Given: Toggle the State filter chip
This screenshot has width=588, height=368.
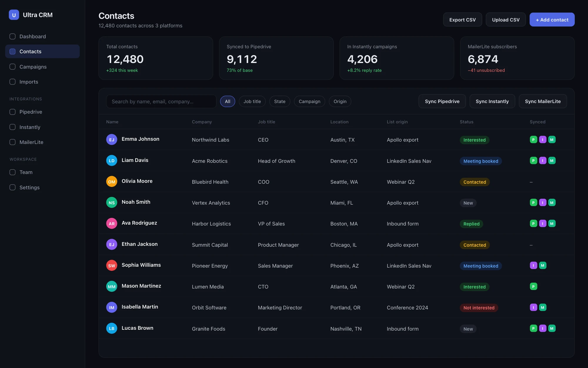Looking at the screenshot, I should click(x=280, y=101).
